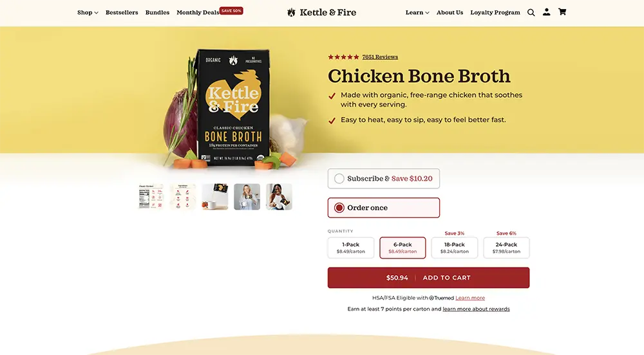Expand the Shop dropdown menu
The image size is (644, 355).
(x=88, y=12)
